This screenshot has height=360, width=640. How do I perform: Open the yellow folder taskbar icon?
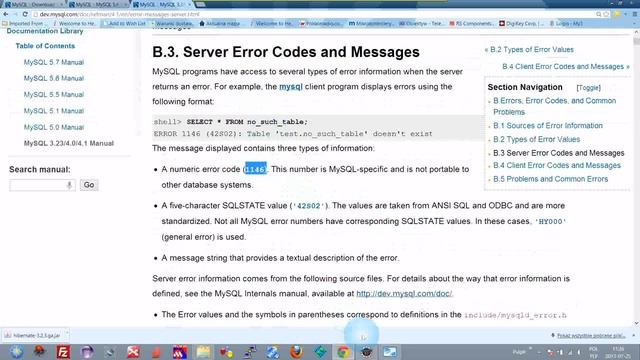pos(203,352)
